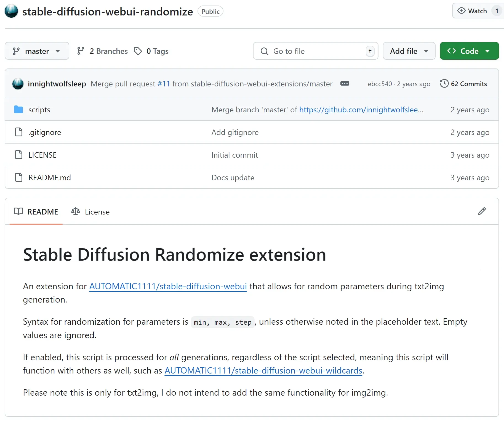
Task: Click the search magnifier icon in Go to file
Action: 264,51
